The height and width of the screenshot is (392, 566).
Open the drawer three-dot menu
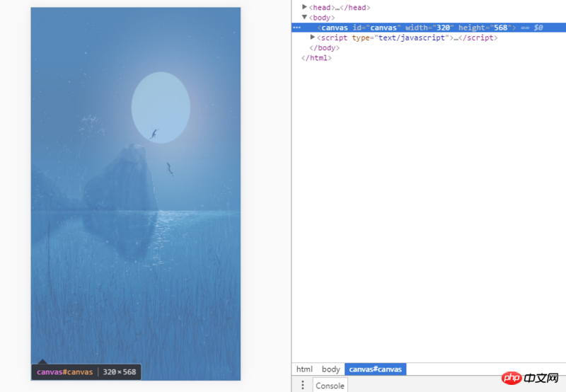coord(303,385)
